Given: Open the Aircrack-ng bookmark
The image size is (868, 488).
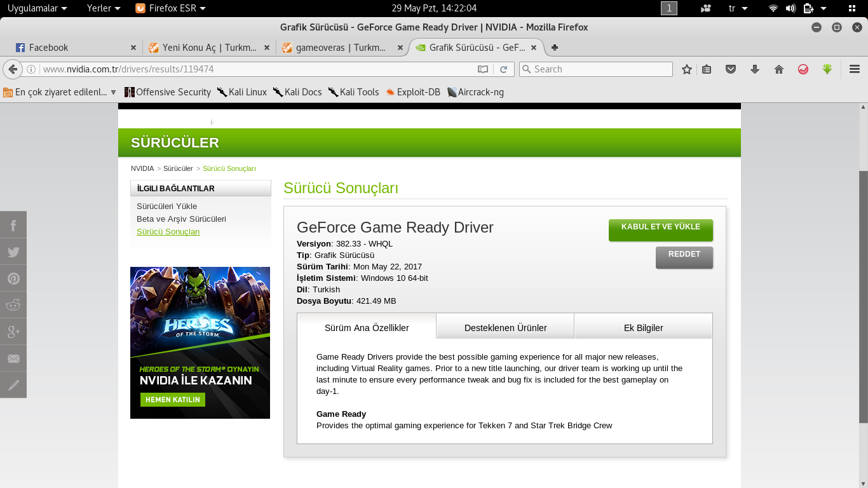Looking at the screenshot, I should (x=476, y=92).
